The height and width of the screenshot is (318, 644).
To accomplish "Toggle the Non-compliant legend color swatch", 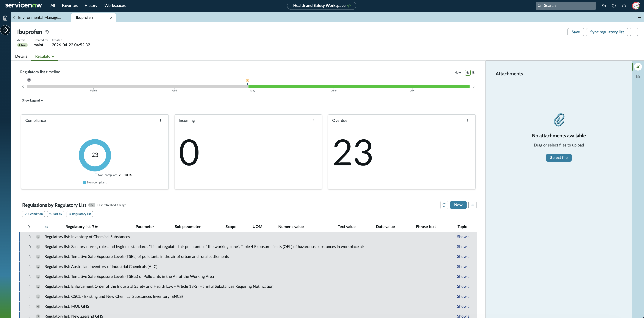I will click(x=85, y=183).
